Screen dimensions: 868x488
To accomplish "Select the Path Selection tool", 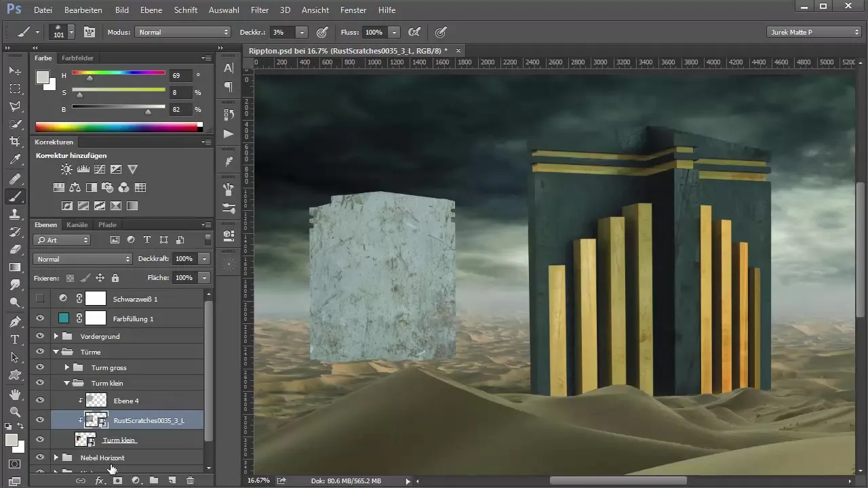I will click(15, 357).
